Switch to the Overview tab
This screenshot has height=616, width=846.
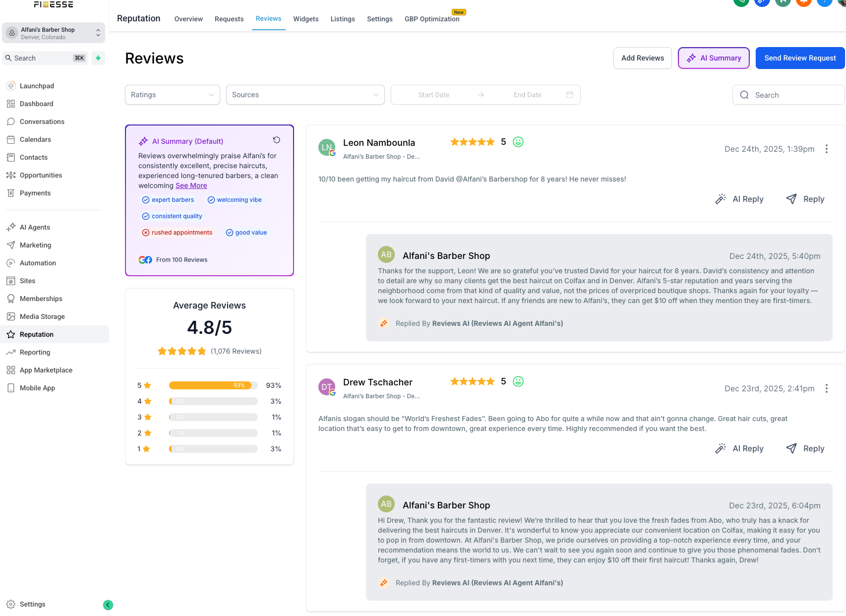[x=188, y=19]
